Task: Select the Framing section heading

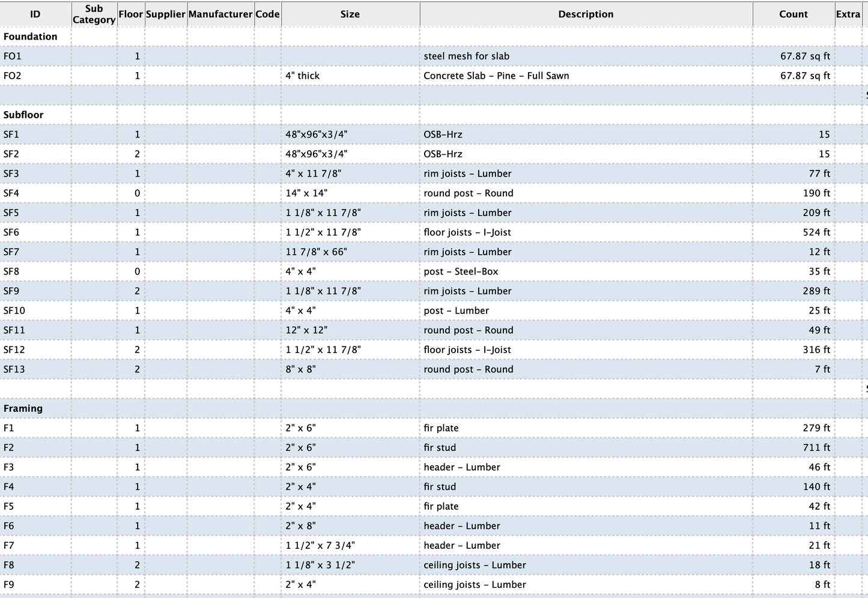Action: point(23,408)
